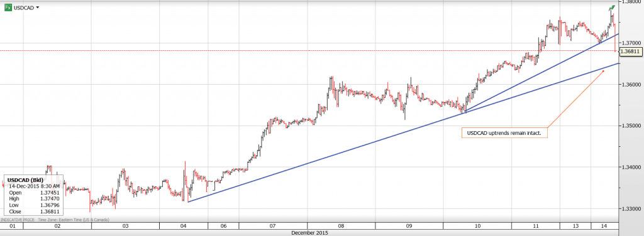Click the High value 1.37470
Image resolution: width=644 pixels, height=236 pixels.
click(x=49, y=199)
